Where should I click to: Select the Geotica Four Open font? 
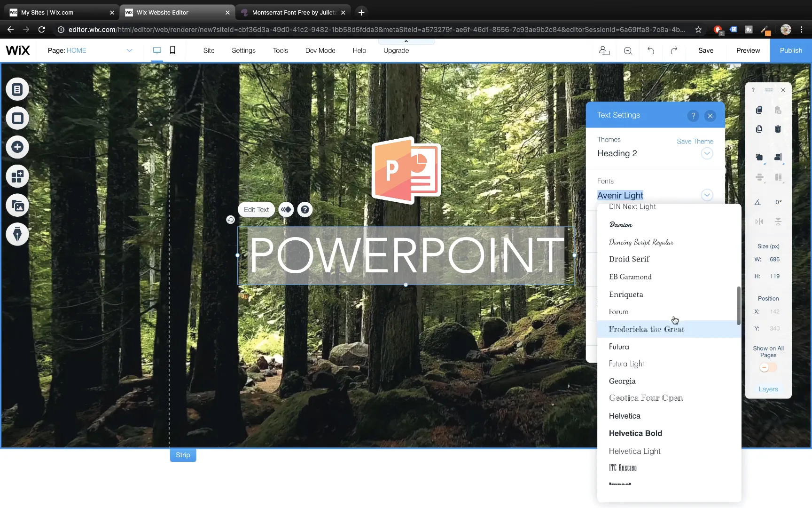point(669,398)
